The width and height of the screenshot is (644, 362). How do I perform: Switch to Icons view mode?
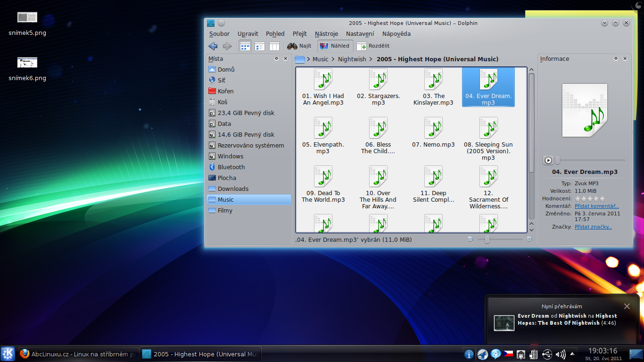(x=245, y=46)
